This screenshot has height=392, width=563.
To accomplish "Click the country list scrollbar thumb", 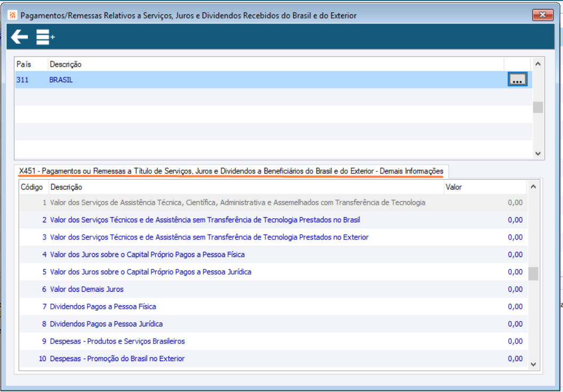I will (x=537, y=107).
